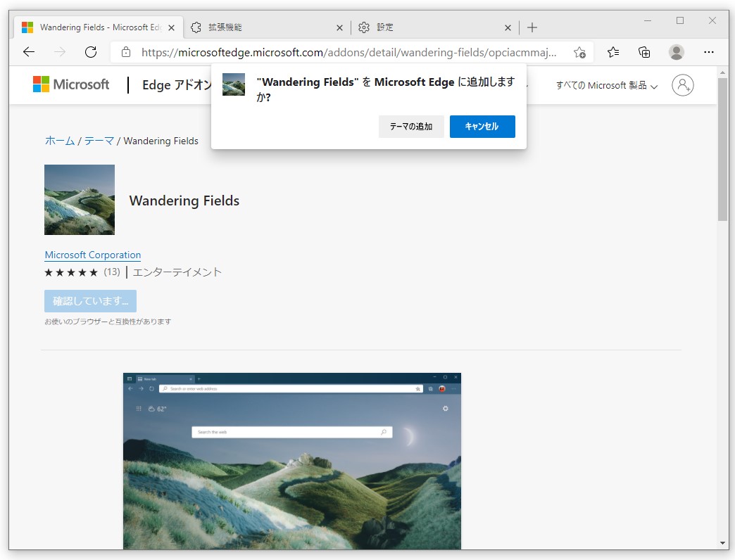Cancel adding the theme
This screenshot has height=560, width=735.
[x=482, y=127]
